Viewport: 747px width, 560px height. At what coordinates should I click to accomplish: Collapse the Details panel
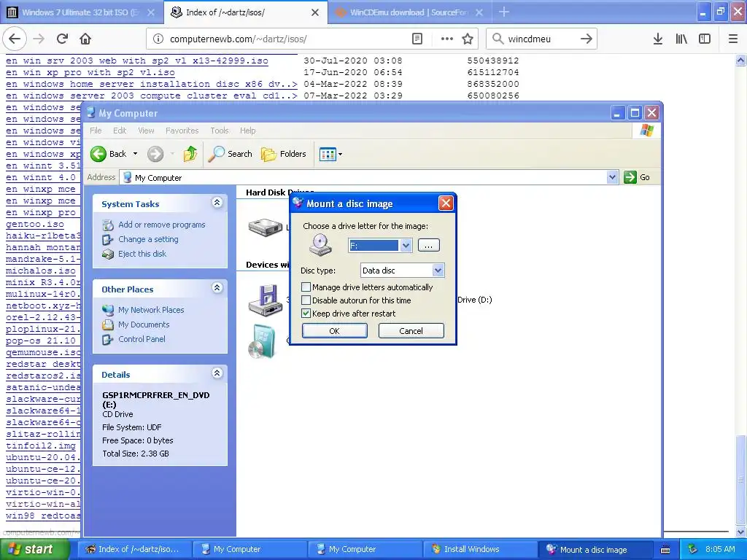click(217, 373)
